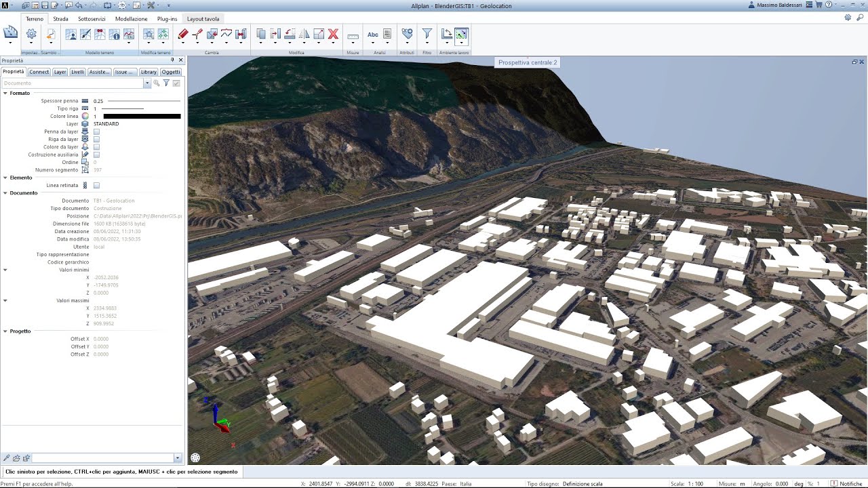Click the mirror tool in Modifica group
Screen dimensions: 868x488
[x=304, y=34]
